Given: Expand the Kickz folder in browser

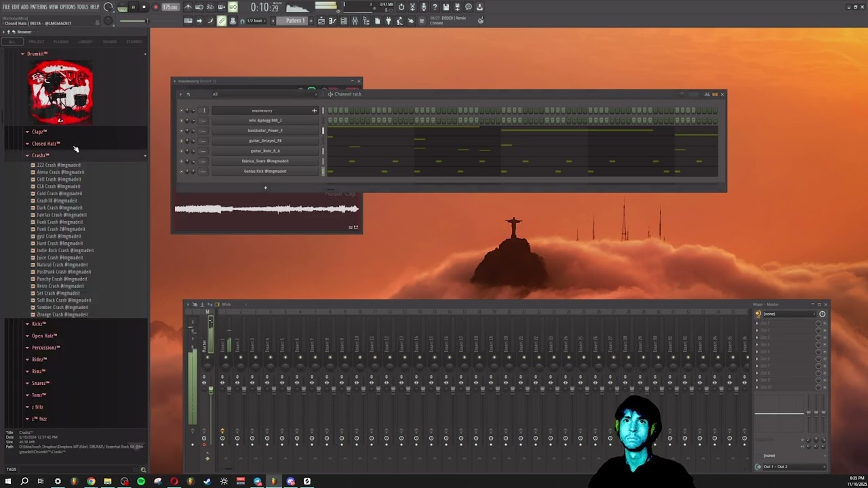Looking at the screenshot, I should 39,324.
